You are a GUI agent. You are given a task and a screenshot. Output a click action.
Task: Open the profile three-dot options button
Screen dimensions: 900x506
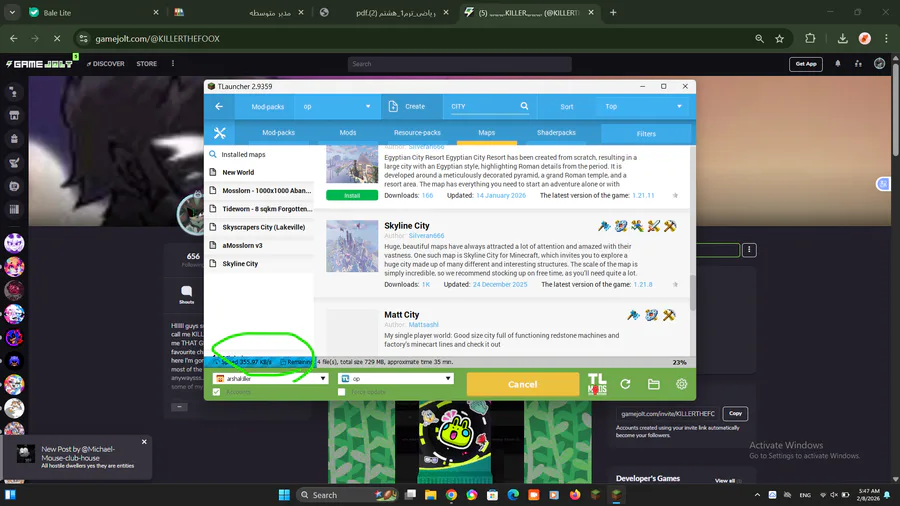pyautogui.click(x=748, y=250)
